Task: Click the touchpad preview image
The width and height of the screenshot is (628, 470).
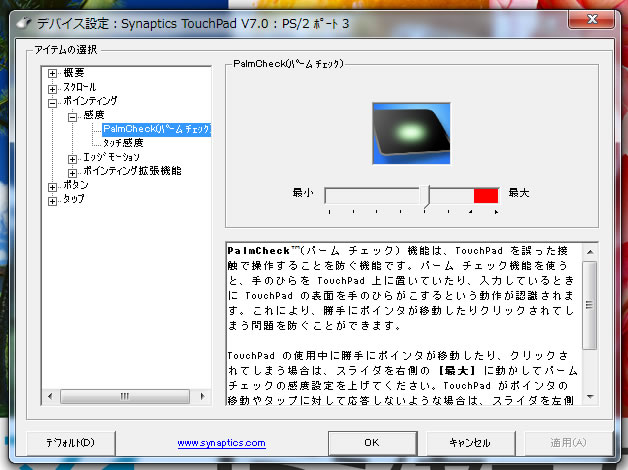Action: (411, 133)
